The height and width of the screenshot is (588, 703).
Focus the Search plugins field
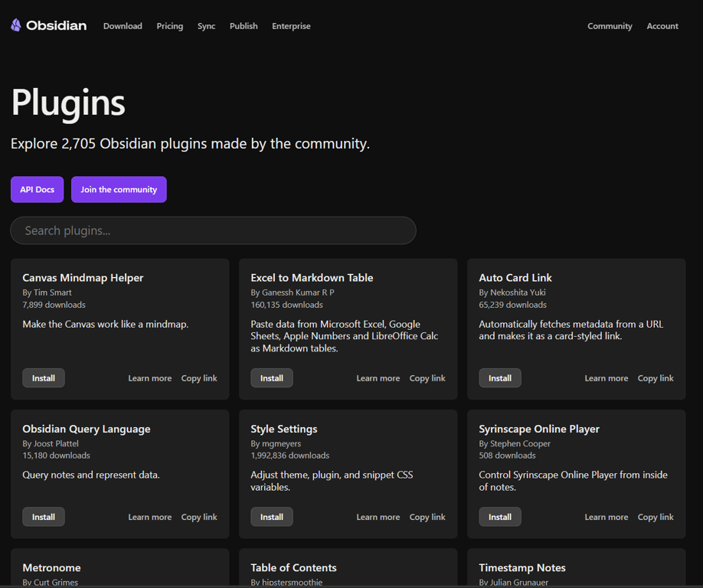(x=214, y=230)
